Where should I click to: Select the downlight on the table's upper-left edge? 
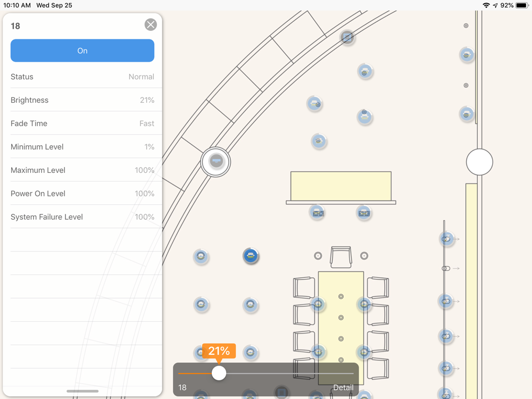point(318,304)
